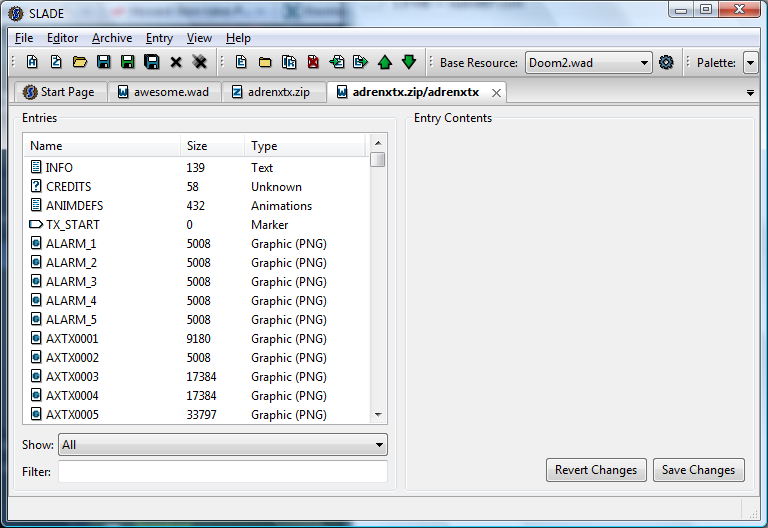Close the adrenxtx.zip/adrenxtx tab
This screenshot has width=768, height=528.
click(496, 93)
